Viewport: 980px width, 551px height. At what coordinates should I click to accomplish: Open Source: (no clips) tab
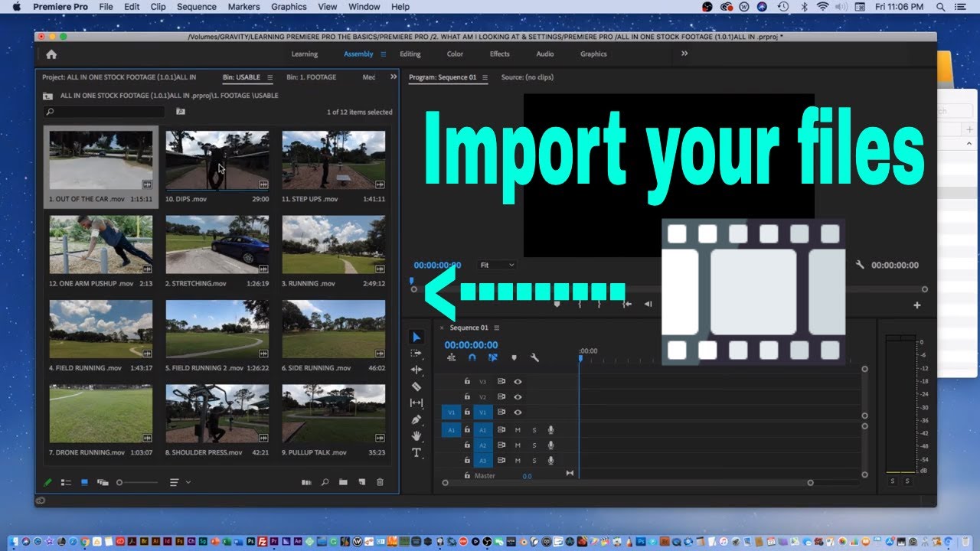[x=528, y=77]
